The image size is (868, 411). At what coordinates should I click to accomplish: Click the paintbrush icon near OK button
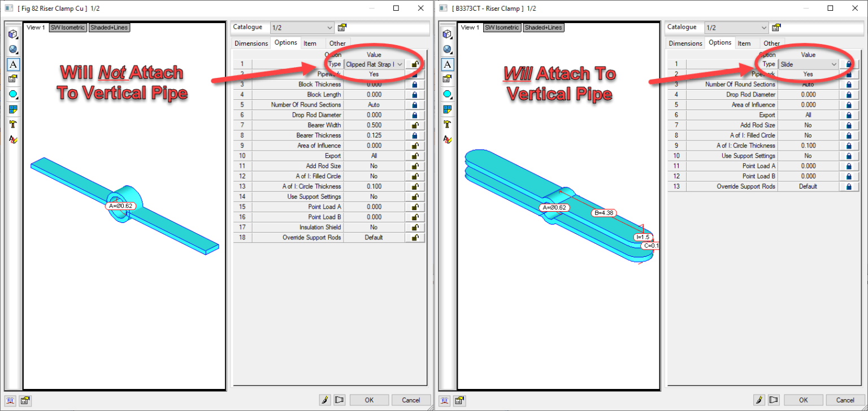325,399
